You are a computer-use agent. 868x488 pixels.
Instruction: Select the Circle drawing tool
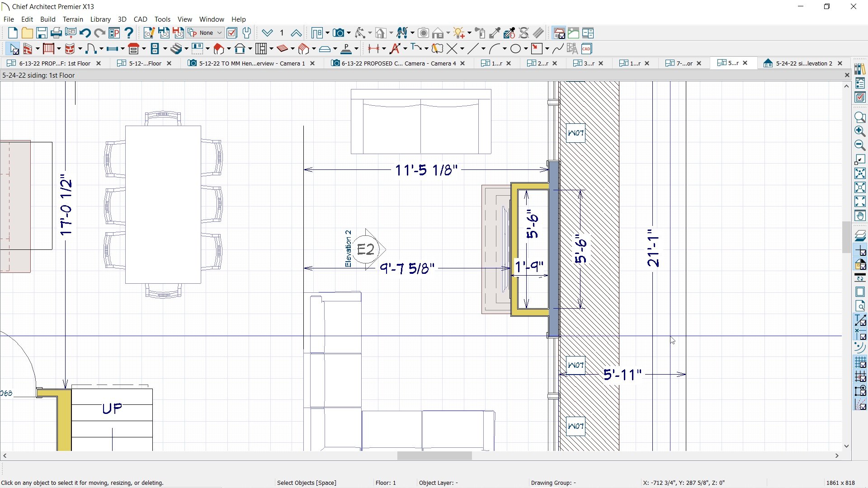point(516,49)
